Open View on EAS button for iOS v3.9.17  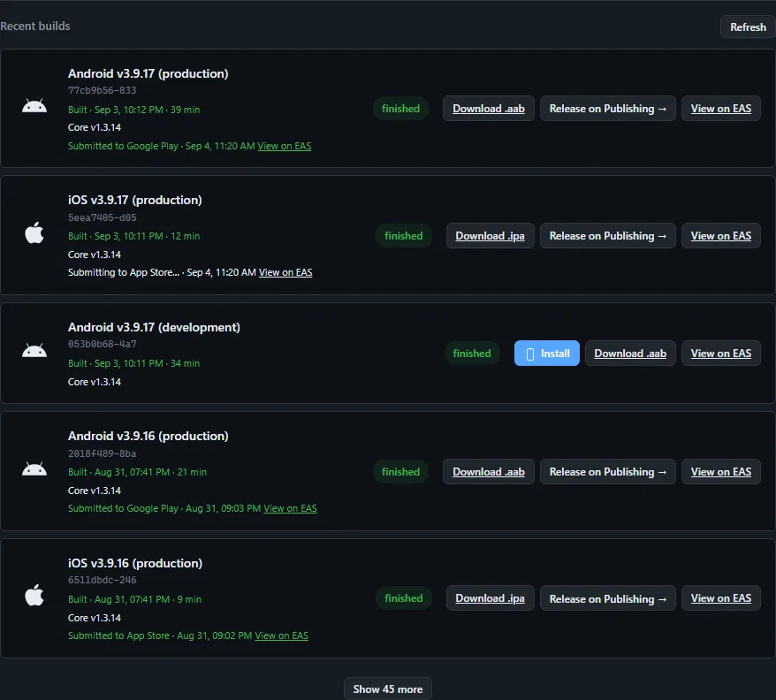(720, 236)
